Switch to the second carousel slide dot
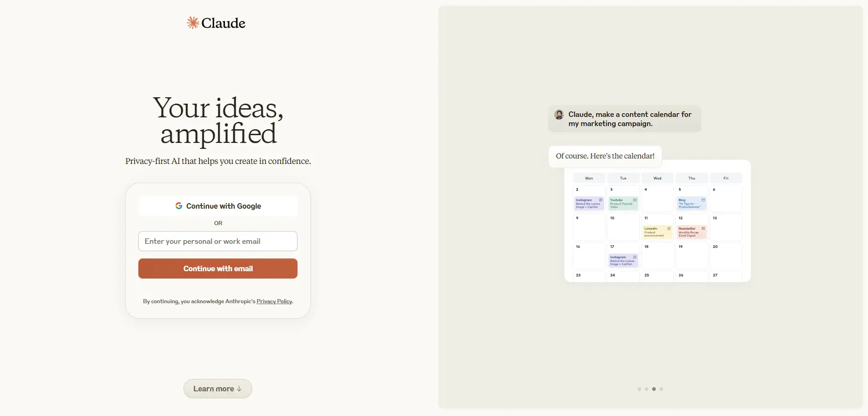Viewport: 868px width, 416px height. pyautogui.click(x=647, y=389)
